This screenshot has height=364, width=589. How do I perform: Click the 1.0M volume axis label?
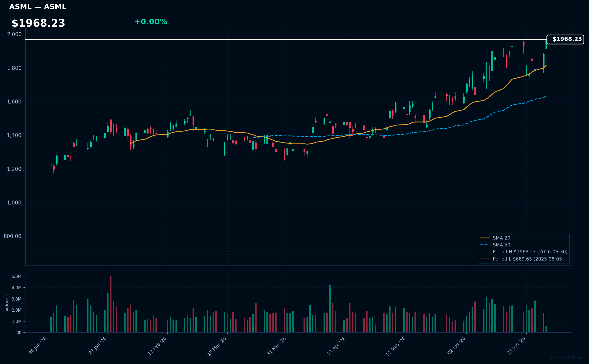pyautogui.click(x=17, y=322)
